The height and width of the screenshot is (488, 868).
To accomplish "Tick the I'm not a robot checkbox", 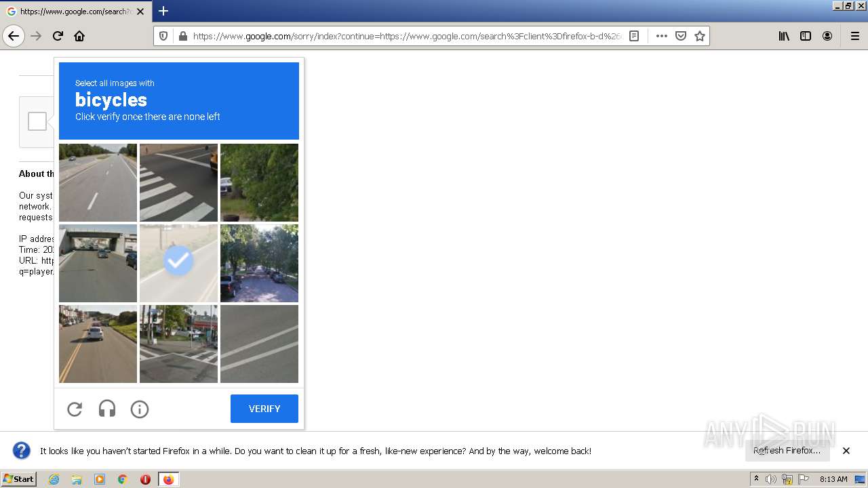I will click(37, 121).
